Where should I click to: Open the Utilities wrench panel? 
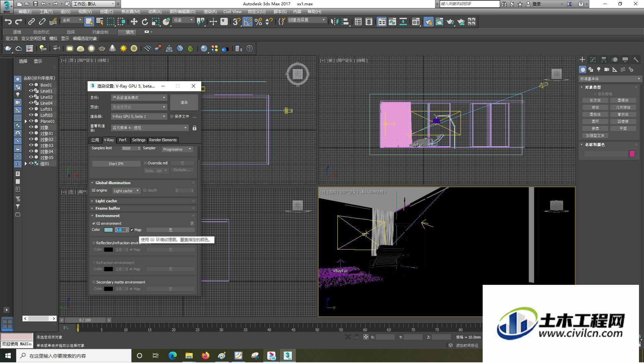click(x=636, y=59)
